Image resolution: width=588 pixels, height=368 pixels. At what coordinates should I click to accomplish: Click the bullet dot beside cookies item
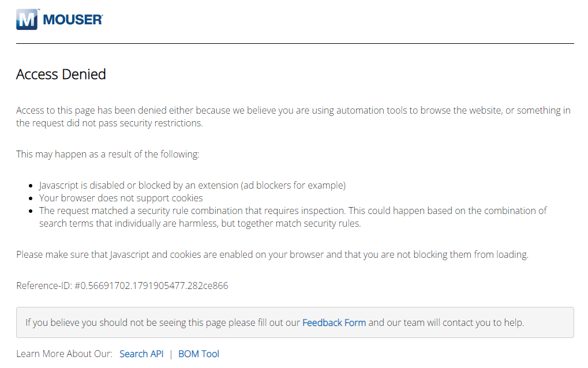pyautogui.click(x=31, y=198)
